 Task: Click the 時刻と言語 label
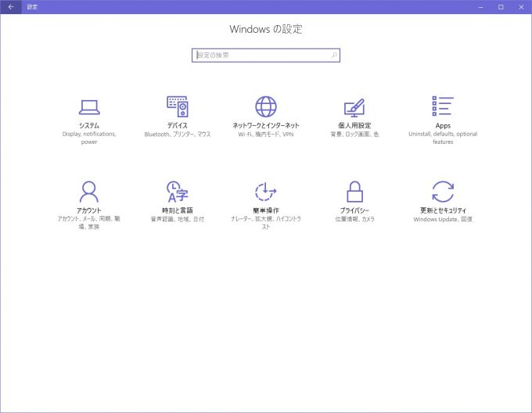tap(178, 210)
